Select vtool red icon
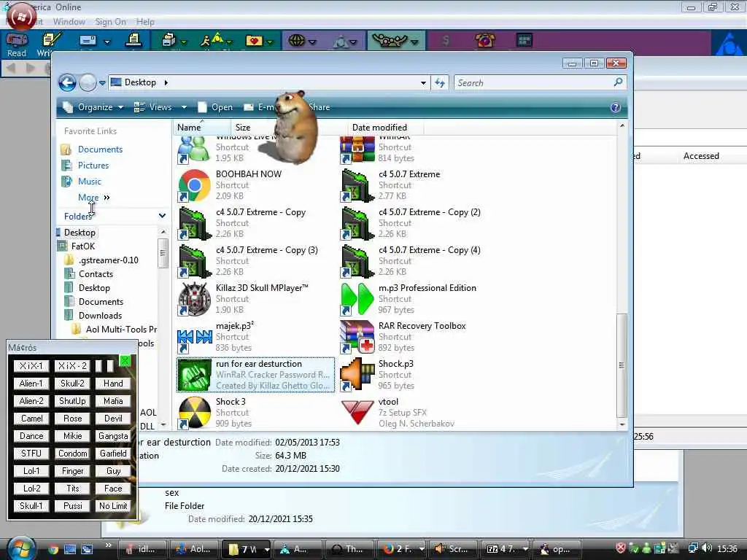The image size is (747, 560). [x=357, y=413]
